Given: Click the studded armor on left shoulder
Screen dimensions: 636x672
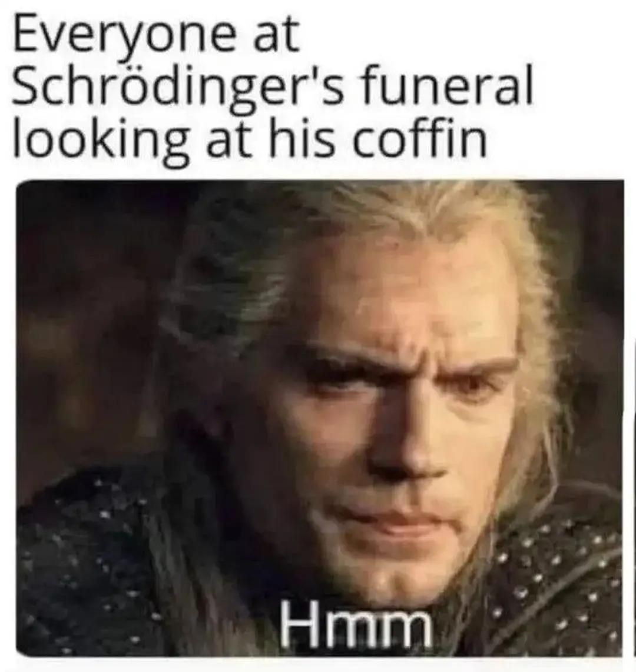Looking at the screenshot, I should tap(94, 557).
